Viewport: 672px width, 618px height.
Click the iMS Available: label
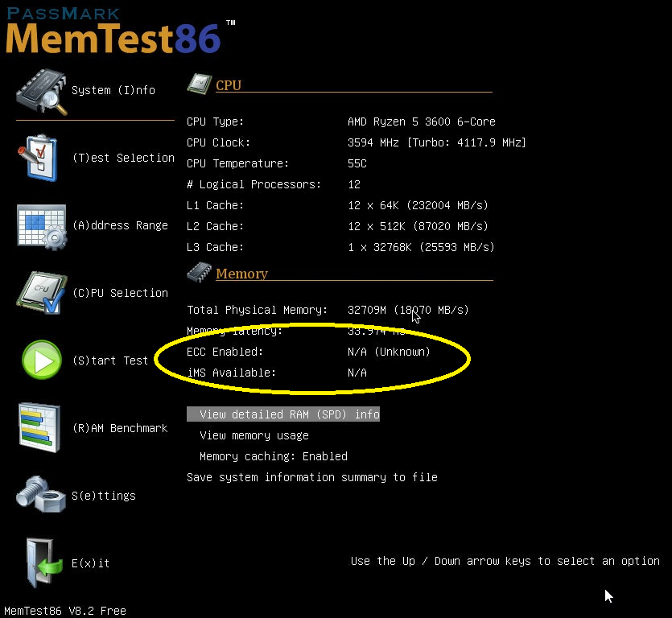232,373
